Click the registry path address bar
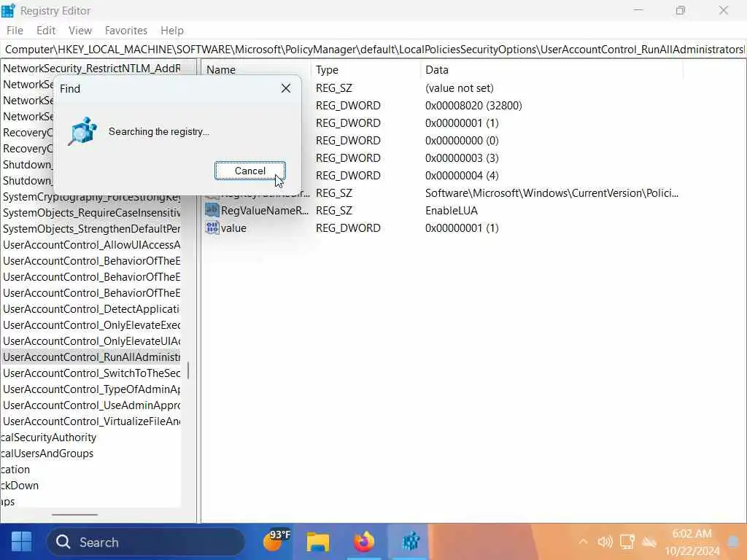 click(373, 50)
